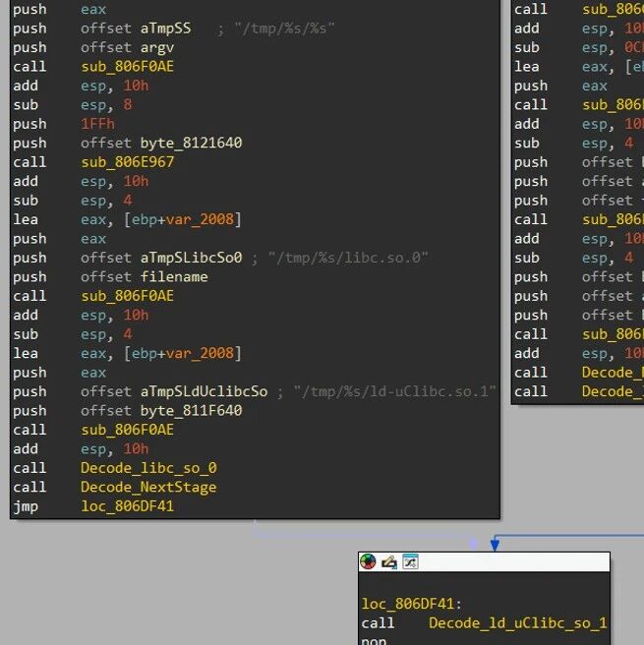Select the 1FFh immediate value
This screenshot has height=645, width=644.
97,124
